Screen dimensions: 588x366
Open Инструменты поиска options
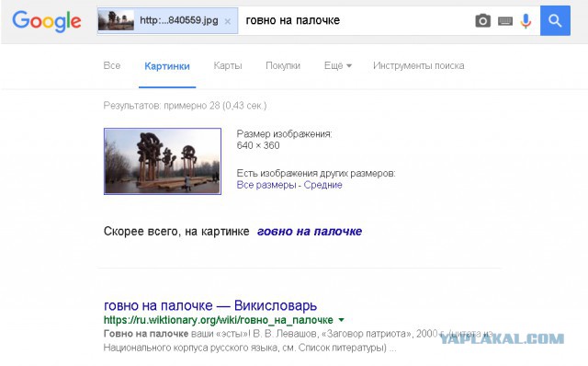tap(419, 65)
